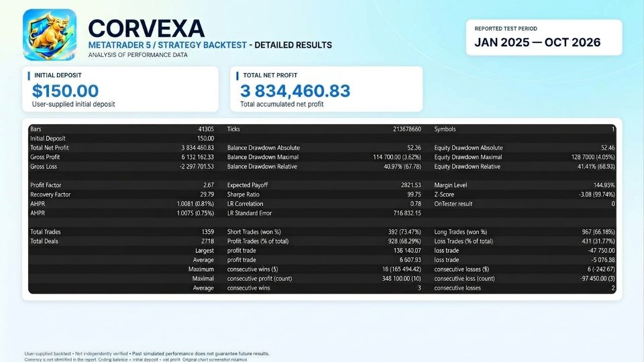This screenshot has height=362, width=644.
Task: Select consecutive loss value "-97 450.00 (3)"
Action: [598, 279]
